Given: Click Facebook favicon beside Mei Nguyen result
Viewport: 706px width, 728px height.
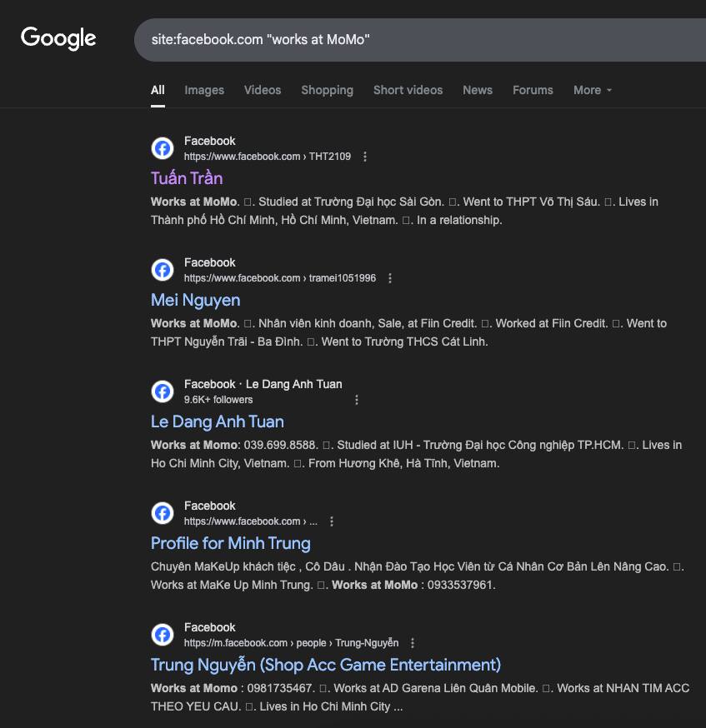Looking at the screenshot, I should pyautogui.click(x=163, y=270).
